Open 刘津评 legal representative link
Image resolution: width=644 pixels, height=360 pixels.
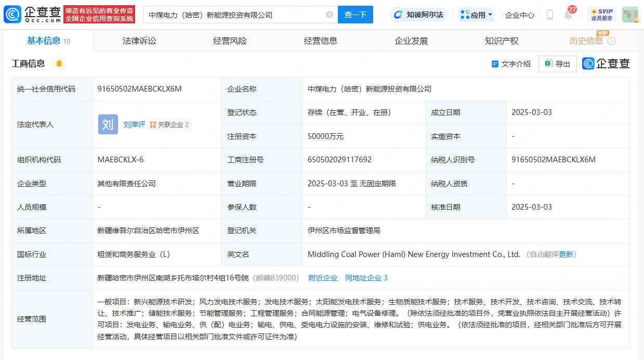134,125
